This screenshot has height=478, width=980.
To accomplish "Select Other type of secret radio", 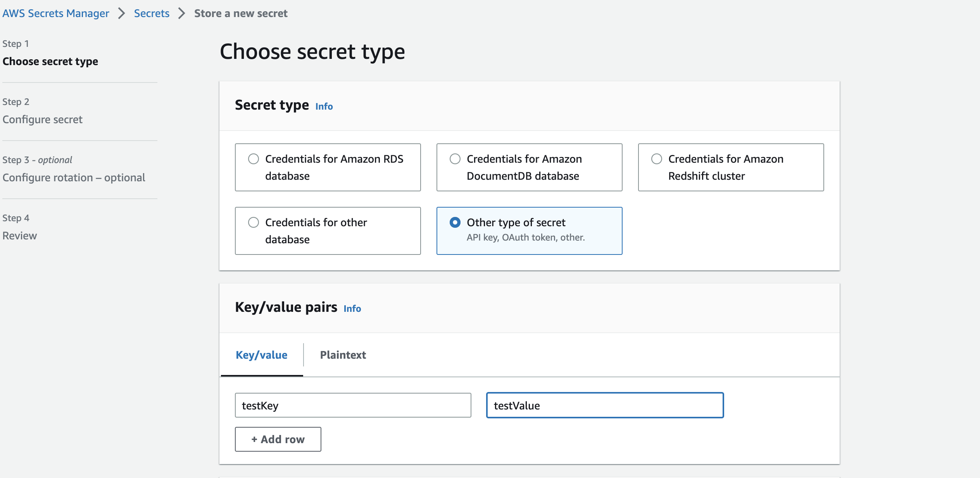I will pos(455,222).
